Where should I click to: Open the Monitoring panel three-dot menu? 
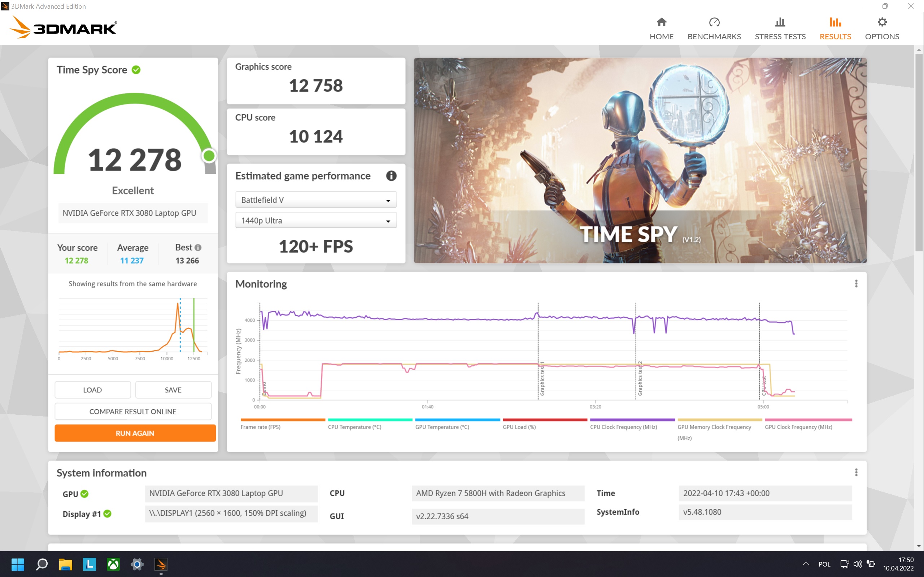click(x=856, y=283)
